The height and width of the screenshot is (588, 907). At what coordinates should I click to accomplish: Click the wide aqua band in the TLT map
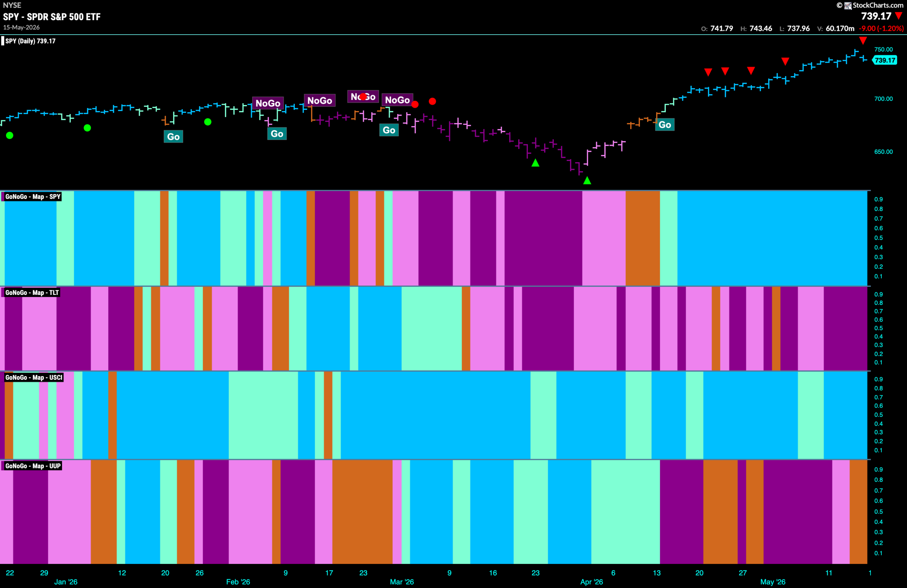point(432,328)
